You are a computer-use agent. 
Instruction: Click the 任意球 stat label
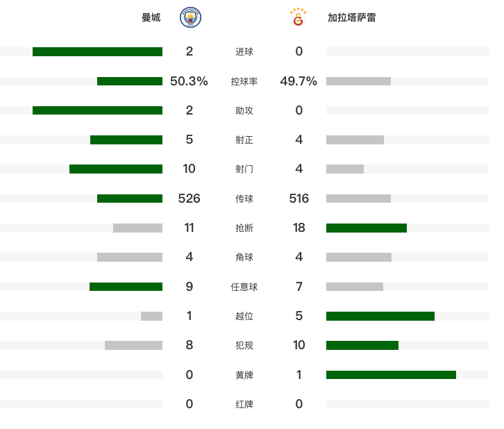[244, 287]
